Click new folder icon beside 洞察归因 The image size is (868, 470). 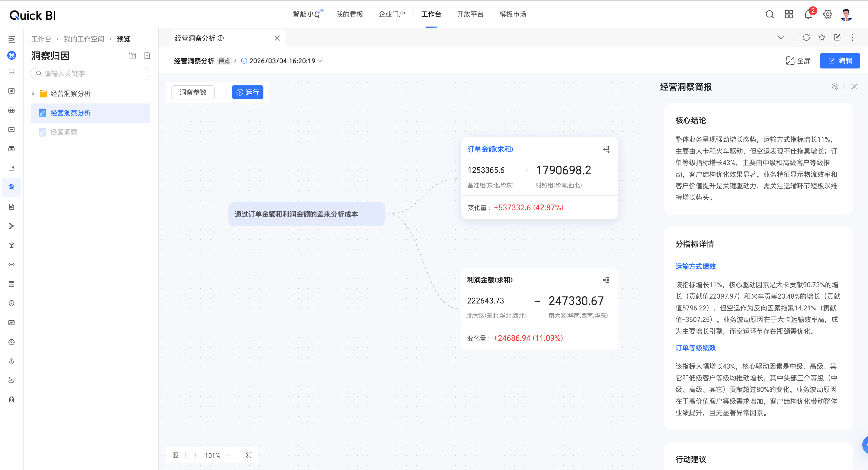(x=133, y=56)
